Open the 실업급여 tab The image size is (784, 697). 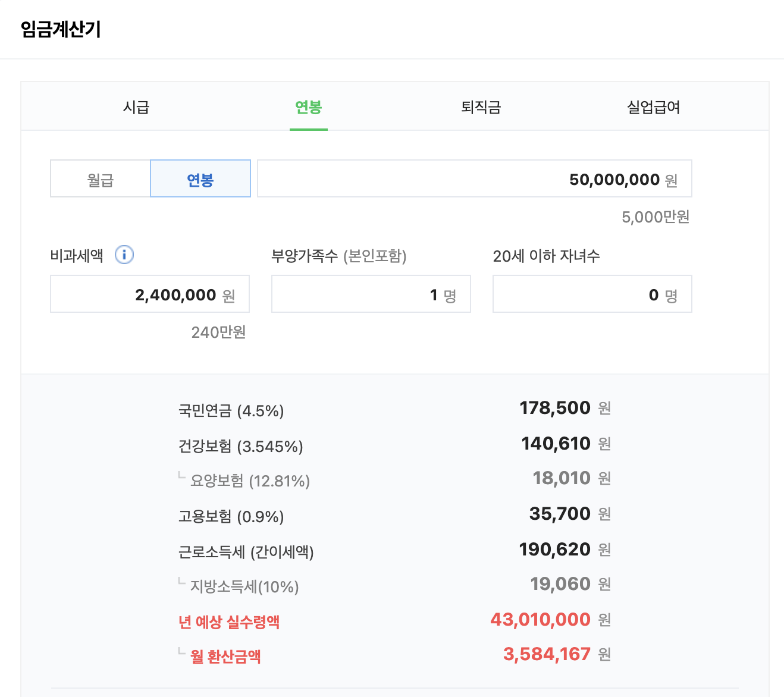click(653, 107)
